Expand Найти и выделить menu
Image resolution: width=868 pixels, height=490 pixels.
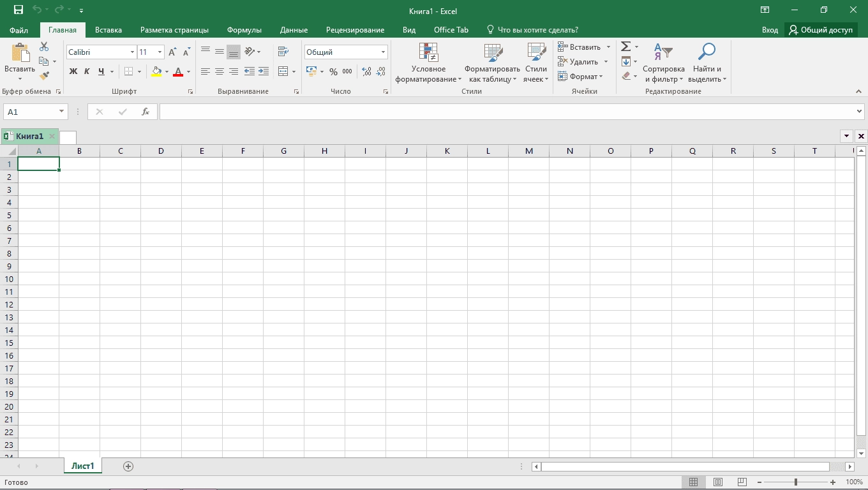707,63
